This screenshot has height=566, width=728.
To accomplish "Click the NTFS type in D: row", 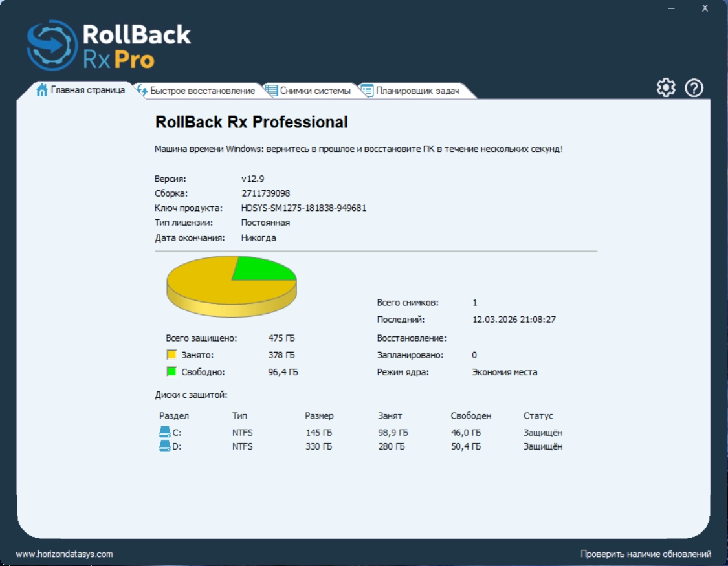I will (x=243, y=446).
